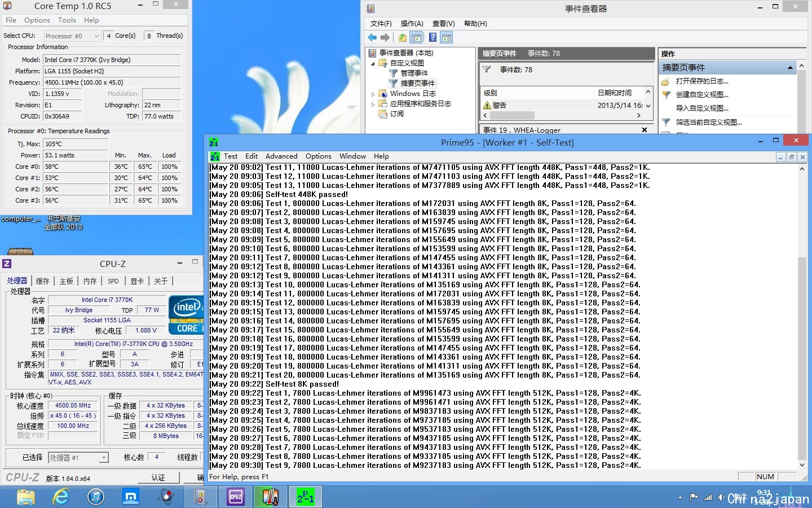This screenshot has height=508, width=812.
Task: Open the Core Temp File menu
Action: click(11, 20)
